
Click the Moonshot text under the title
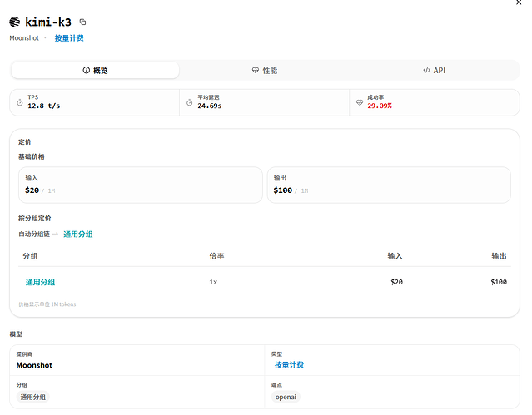tap(24, 38)
